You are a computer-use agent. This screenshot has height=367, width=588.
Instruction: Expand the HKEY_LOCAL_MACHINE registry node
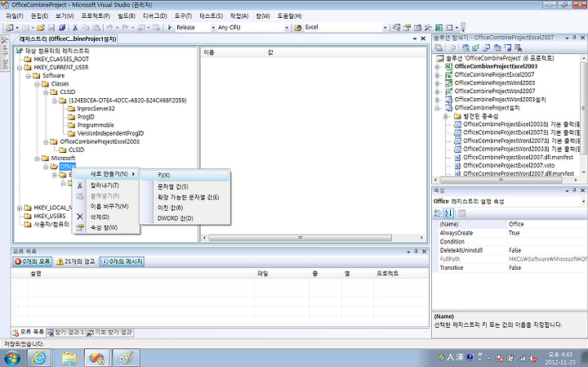20,208
